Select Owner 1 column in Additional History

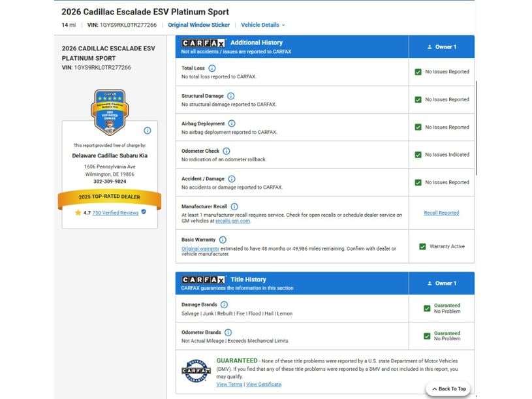point(441,47)
